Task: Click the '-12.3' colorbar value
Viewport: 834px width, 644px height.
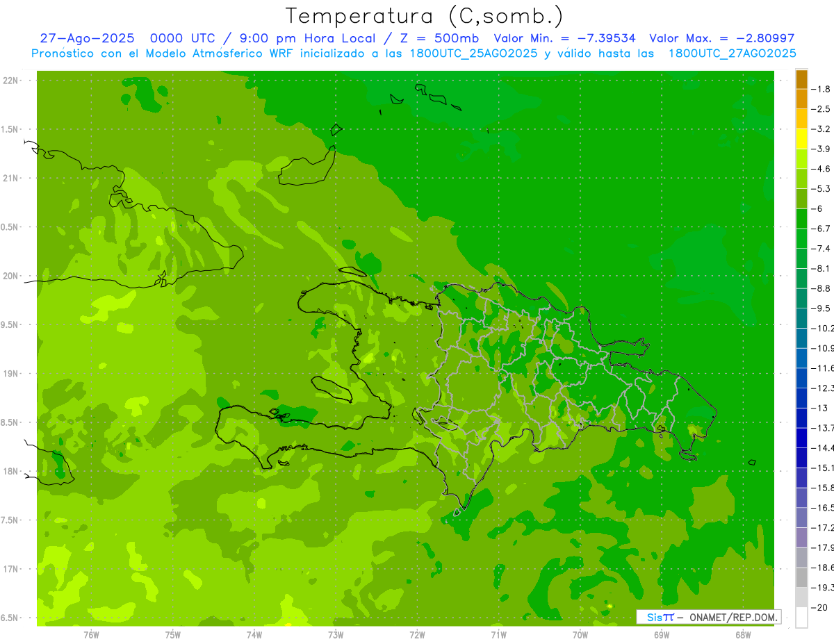Action: 823,388
